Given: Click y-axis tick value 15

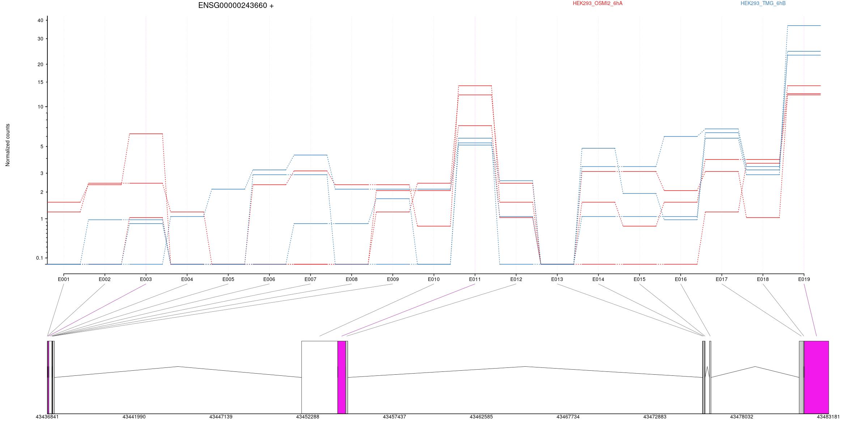Looking at the screenshot, I should point(40,82).
